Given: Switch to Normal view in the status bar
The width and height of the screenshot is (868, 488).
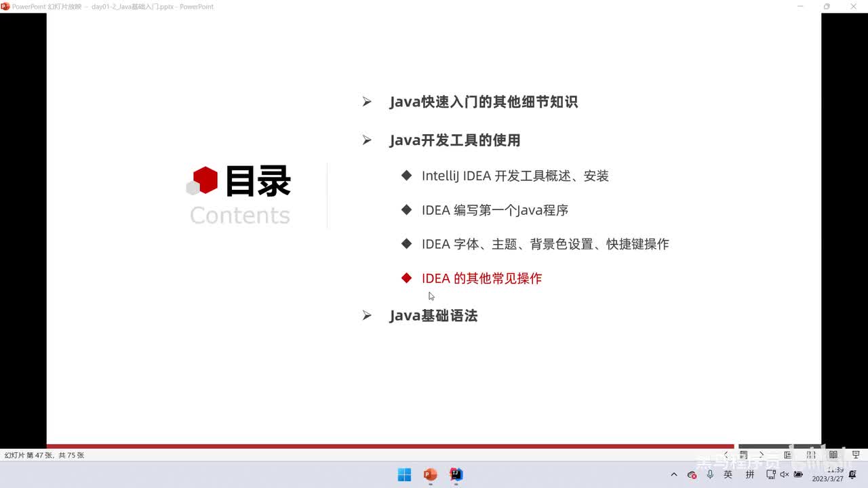Looking at the screenshot, I should pos(787,455).
